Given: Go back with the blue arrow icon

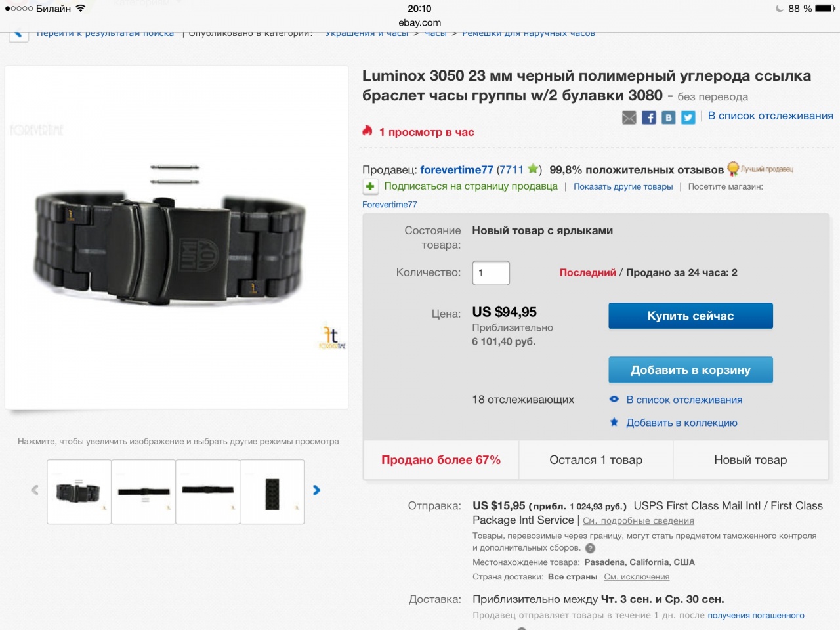Looking at the screenshot, I should click(x=18, y=34).
